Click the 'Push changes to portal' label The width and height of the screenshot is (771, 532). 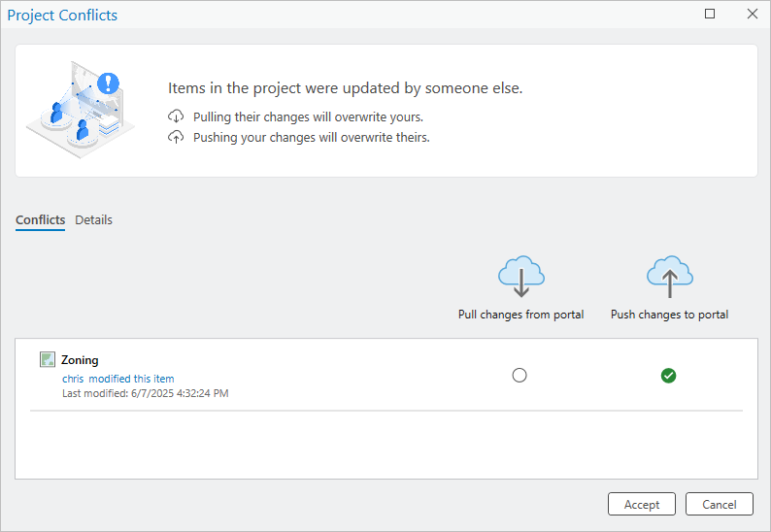tap(669, 315)
